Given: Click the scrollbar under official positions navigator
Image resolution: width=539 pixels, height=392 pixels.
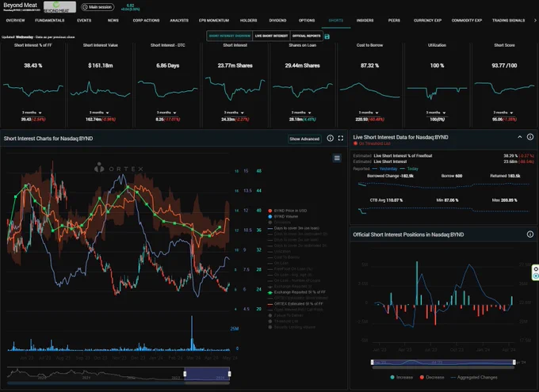Looking at the screenshot, I should [443, 367].
